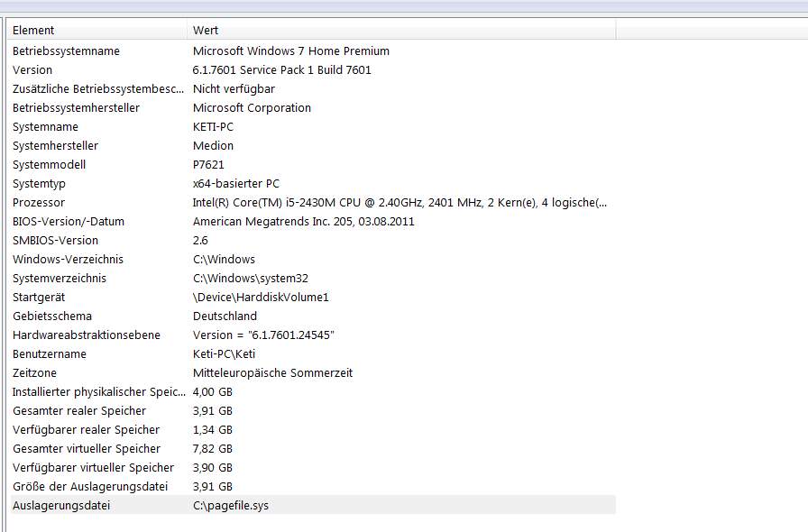Select the Prozessor row label
Image resolution: width=808 pixels, height=532 pixels.
point(39,203)
